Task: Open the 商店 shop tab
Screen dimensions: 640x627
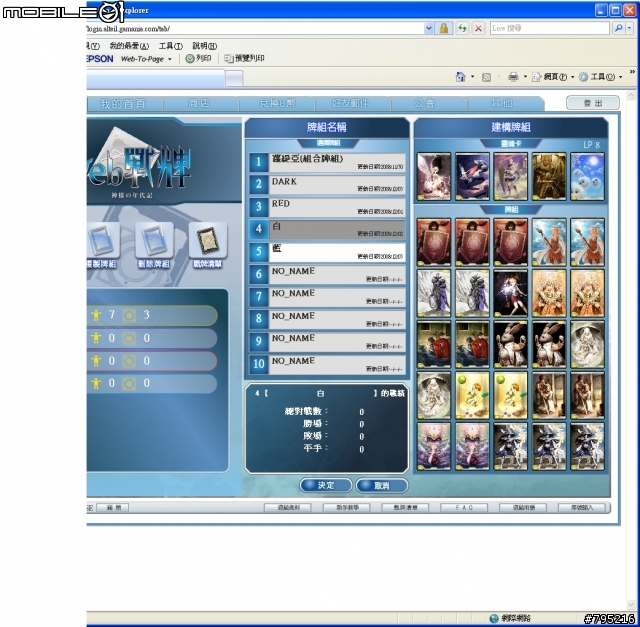Action: click(199, 104)
